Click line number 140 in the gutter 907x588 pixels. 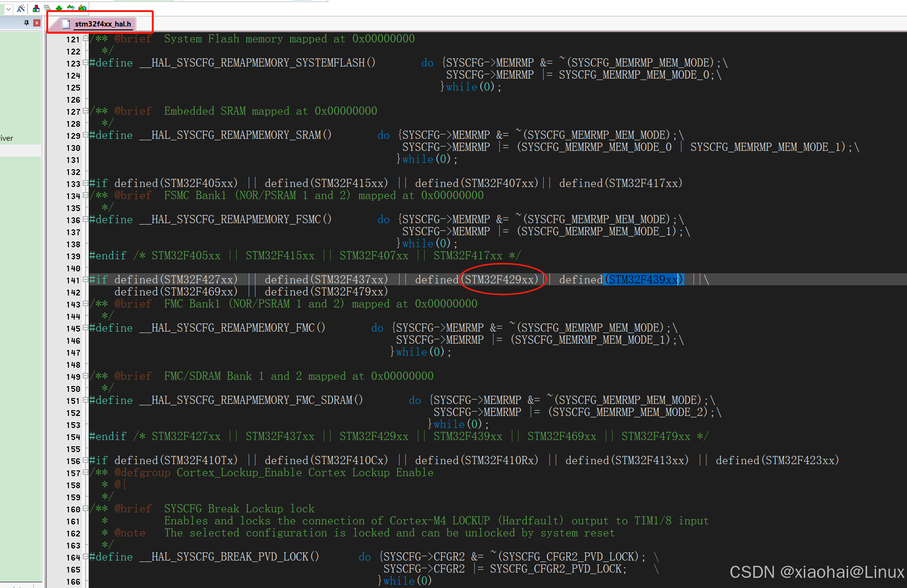pos(73,268)
